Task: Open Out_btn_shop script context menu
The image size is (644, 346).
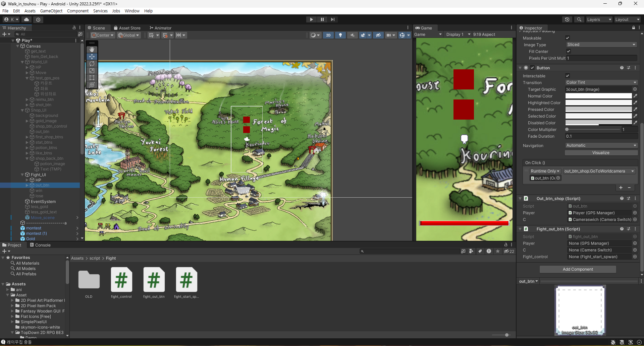Action: [x=635, y=198]
